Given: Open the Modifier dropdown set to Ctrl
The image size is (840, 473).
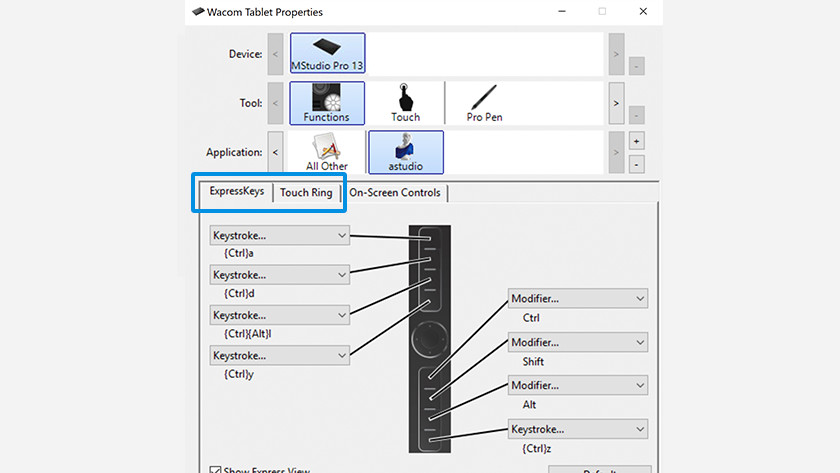Looking at the screenshot, I should pos(577,299).
